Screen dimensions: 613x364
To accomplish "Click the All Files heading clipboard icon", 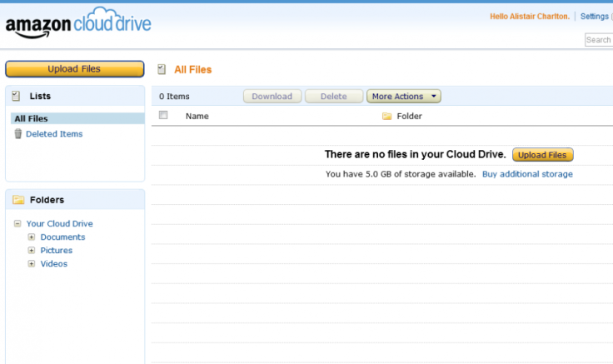I will [162, 70].
